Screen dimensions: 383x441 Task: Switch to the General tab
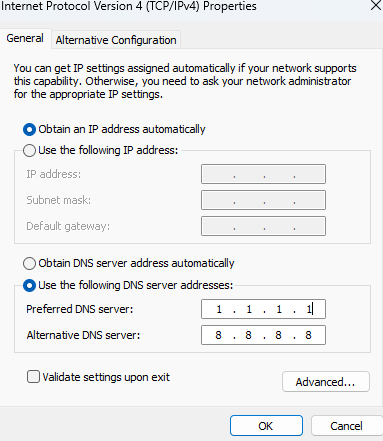tap(25, 39)
